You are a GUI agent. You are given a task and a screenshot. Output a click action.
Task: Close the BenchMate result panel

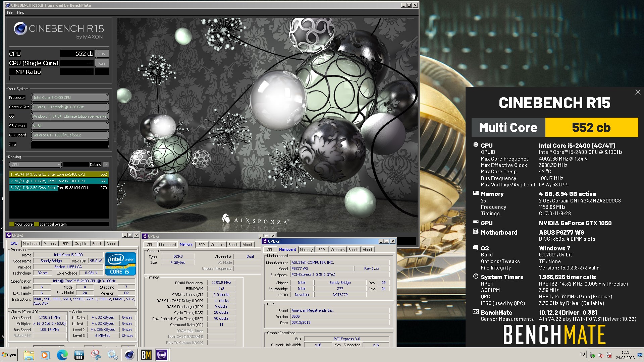(x=638, y=92)
